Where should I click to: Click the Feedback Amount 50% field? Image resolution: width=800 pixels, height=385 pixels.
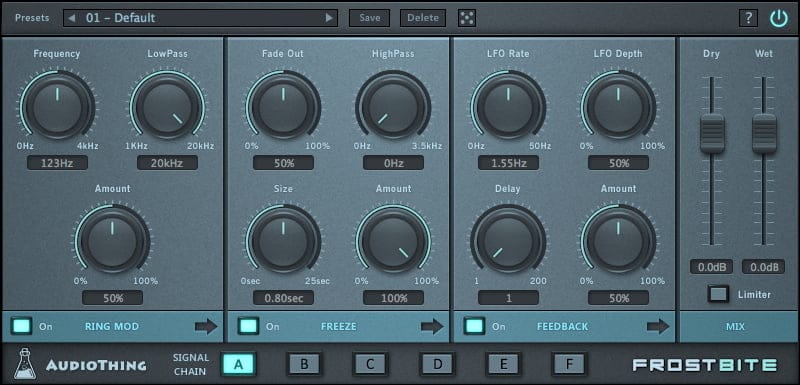tap(618, 298)
